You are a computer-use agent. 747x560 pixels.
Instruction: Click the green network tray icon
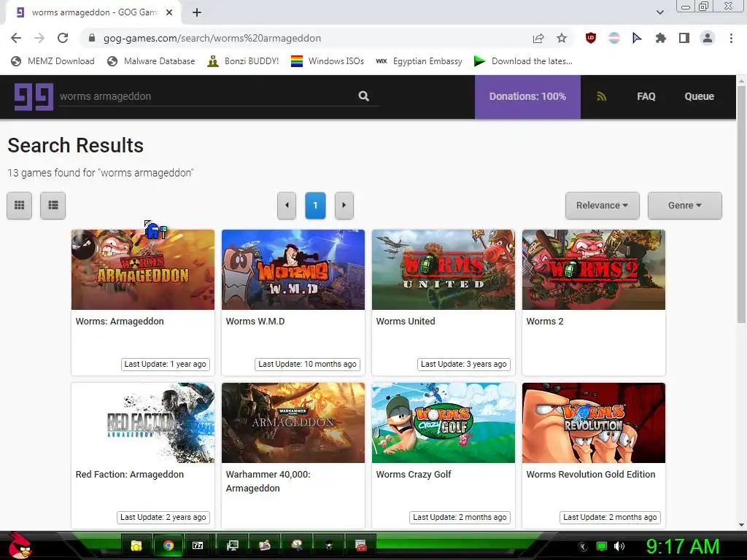coord(602,546)
